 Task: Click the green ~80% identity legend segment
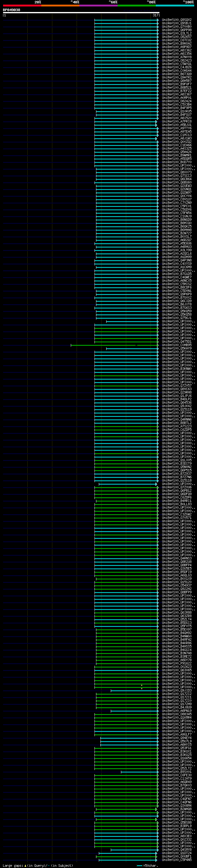point(137,6)
